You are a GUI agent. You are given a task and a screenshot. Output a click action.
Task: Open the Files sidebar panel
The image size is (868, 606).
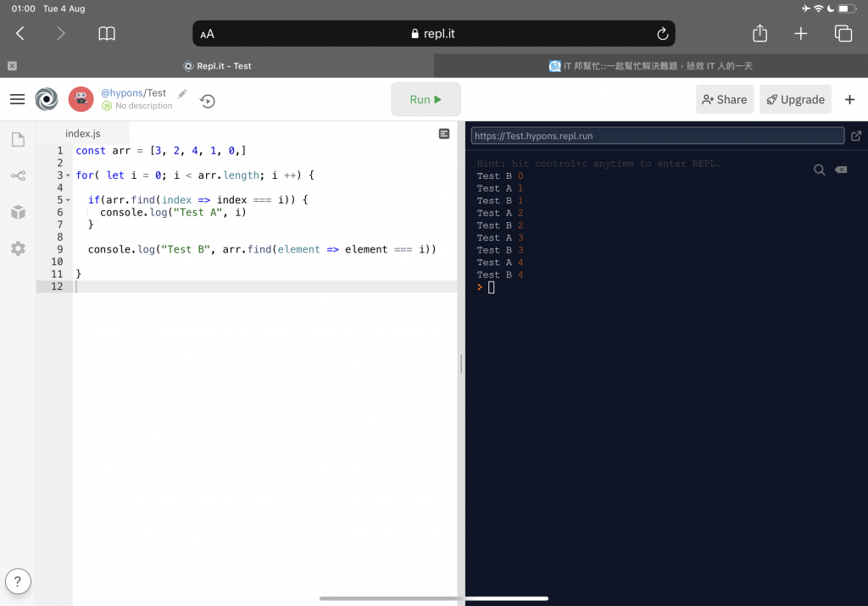(19, 140)
